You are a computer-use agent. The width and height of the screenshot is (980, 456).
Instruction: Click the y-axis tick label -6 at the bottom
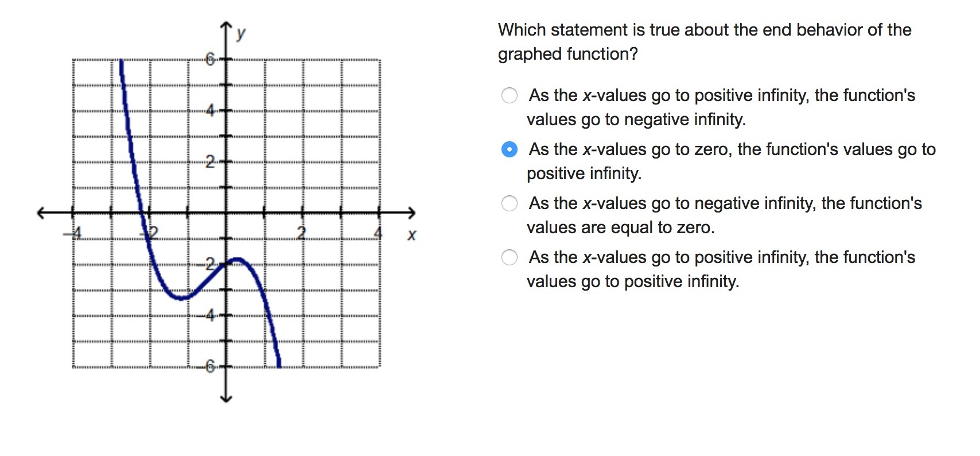coord(209,366)
